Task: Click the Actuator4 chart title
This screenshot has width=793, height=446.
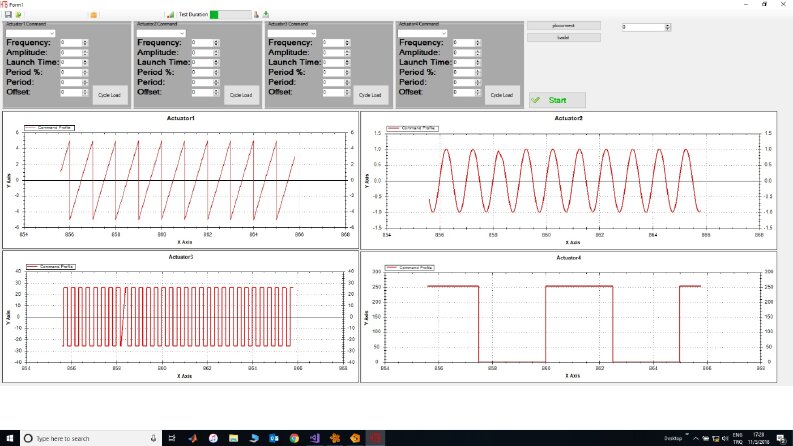Action: [x=568, y=257]
